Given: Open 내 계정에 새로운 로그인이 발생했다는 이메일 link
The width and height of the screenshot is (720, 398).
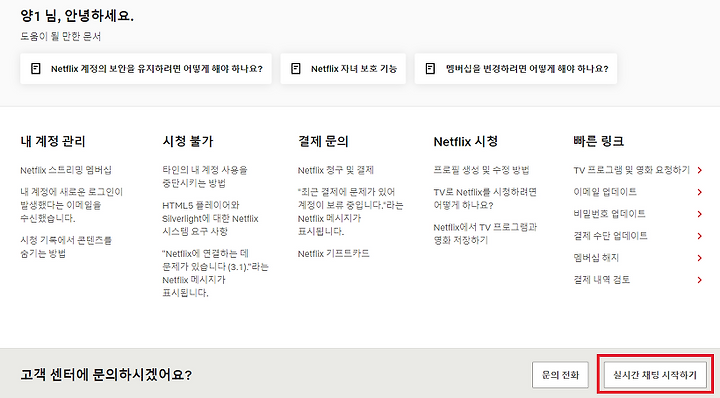Looking at the screenshot, I should pyautogui.click(x=72, y=205).
